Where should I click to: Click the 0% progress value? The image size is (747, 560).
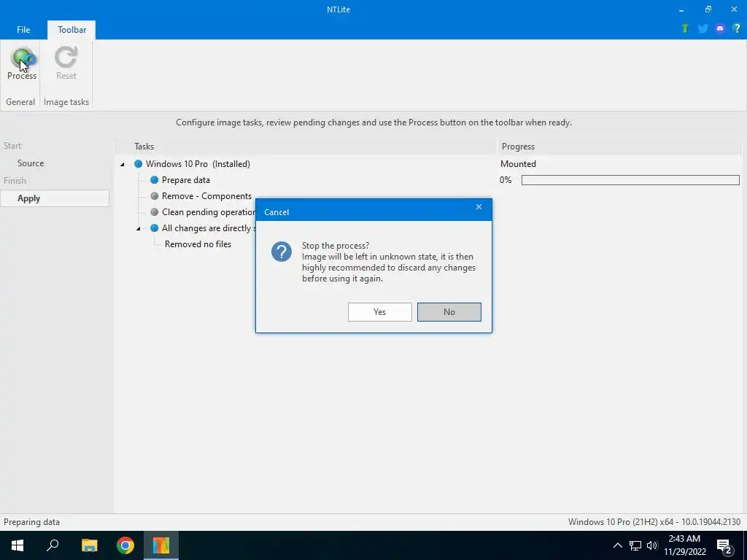[x=506, y=180]
